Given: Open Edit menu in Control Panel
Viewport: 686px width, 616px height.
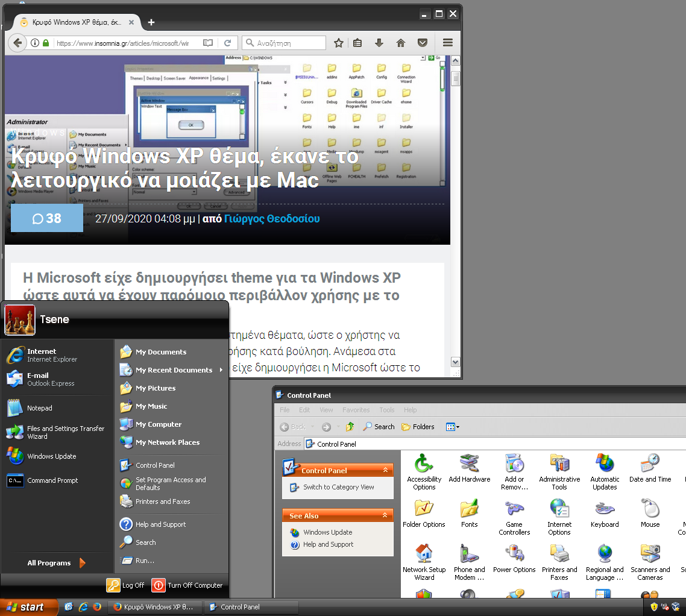Looking at the screenshot, I should point(304,410).
